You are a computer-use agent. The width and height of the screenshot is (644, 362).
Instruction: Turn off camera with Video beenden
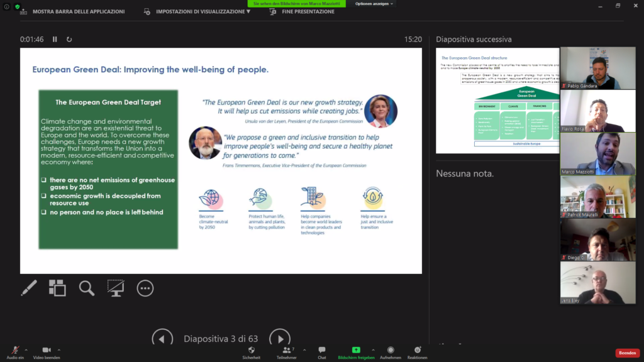tap(47, 352)
